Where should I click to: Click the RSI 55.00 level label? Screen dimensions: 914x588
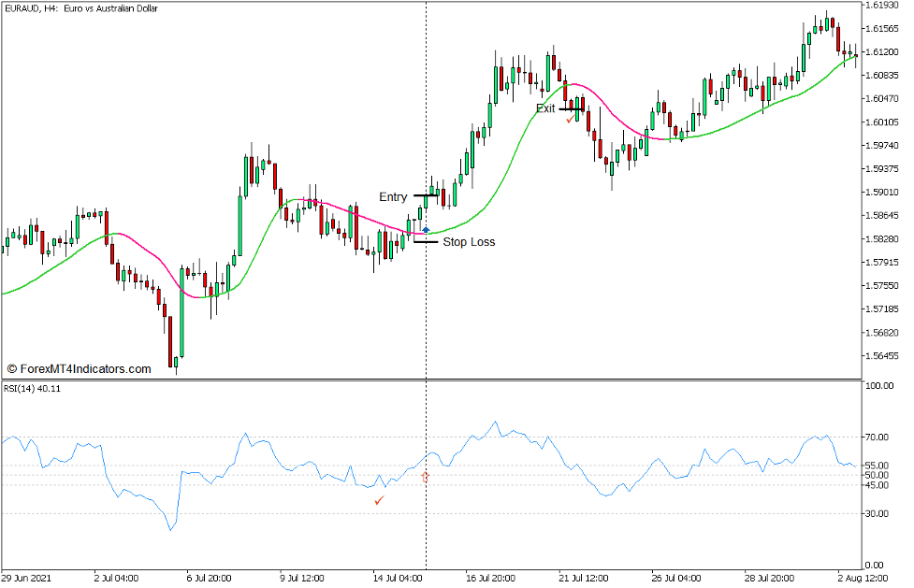(x=876, y=466)
